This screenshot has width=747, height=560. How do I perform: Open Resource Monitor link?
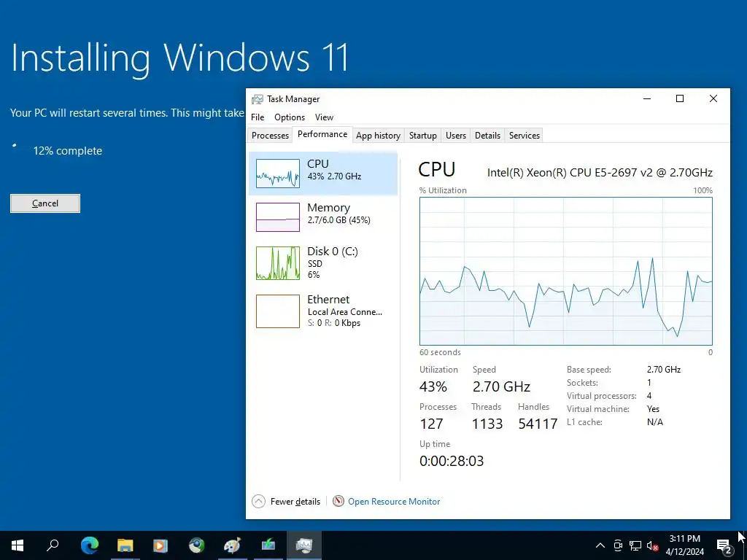[x=394, y=502]
